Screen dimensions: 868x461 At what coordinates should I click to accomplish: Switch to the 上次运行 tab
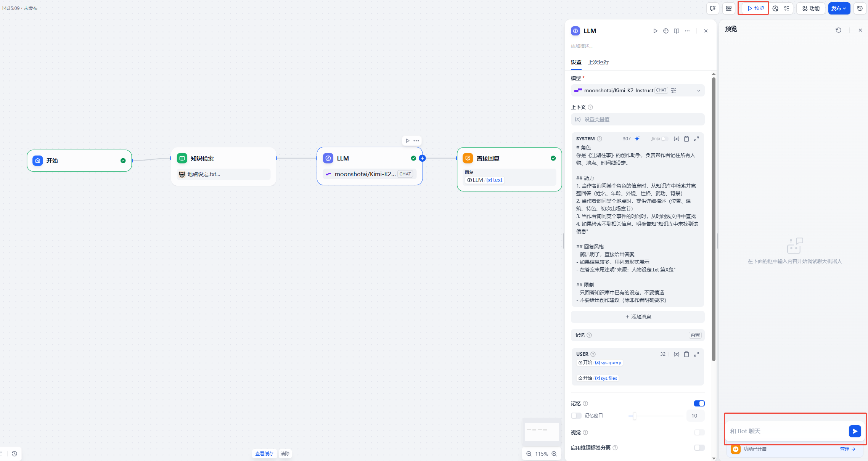coord(598,62)
